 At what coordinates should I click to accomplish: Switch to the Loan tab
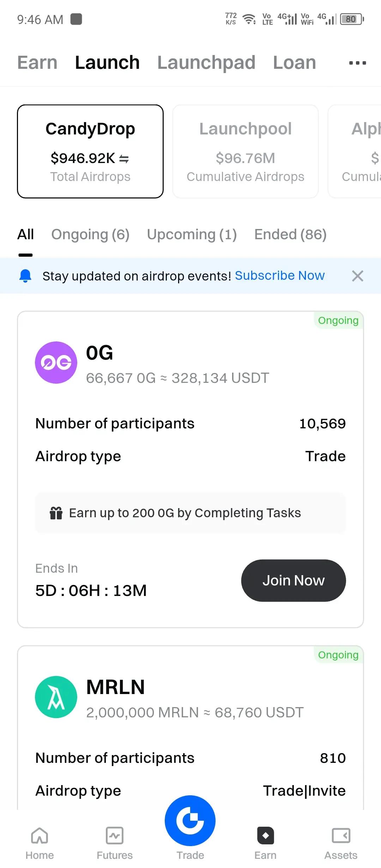[295, 63]
